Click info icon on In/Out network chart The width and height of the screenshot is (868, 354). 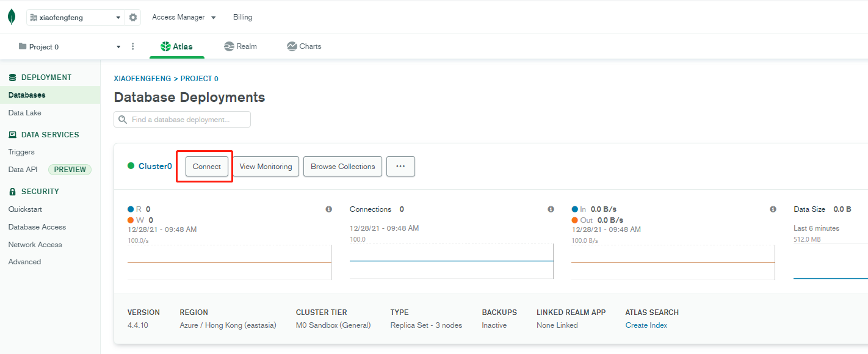(773, 209)
